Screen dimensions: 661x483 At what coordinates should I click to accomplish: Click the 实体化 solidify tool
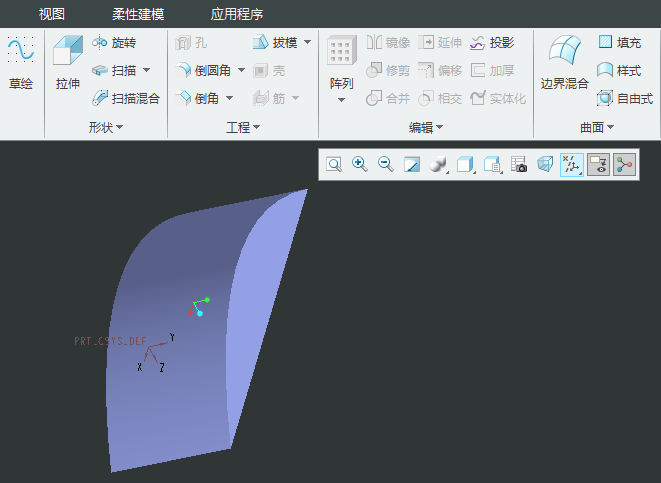coord(498,99)
